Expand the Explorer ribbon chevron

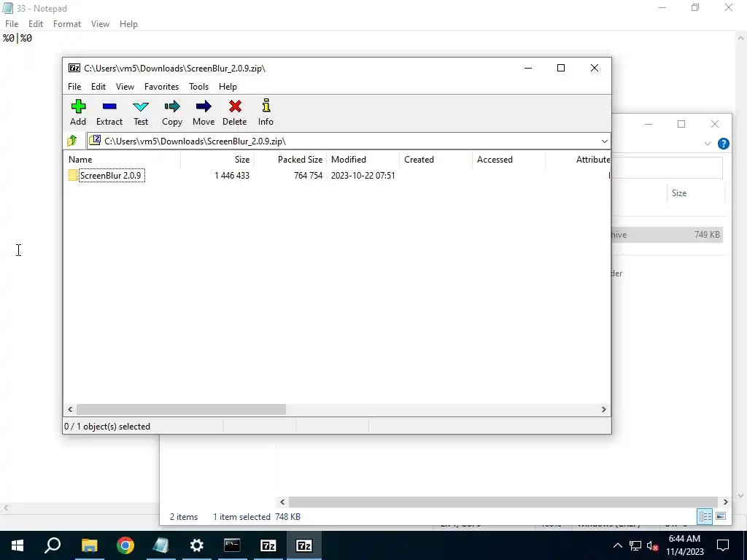(x=708, y=144)
